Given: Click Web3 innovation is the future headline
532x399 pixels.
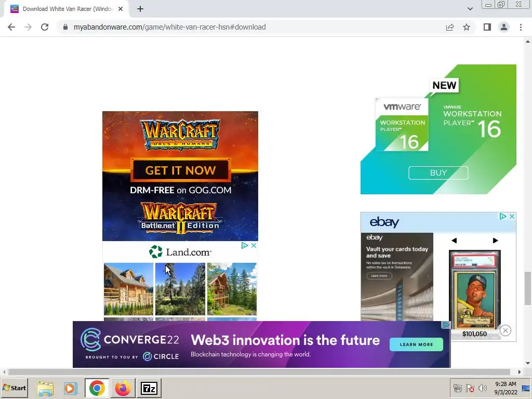Looking at the screenshot, I should pyautogui.click(x=285, y=340).
